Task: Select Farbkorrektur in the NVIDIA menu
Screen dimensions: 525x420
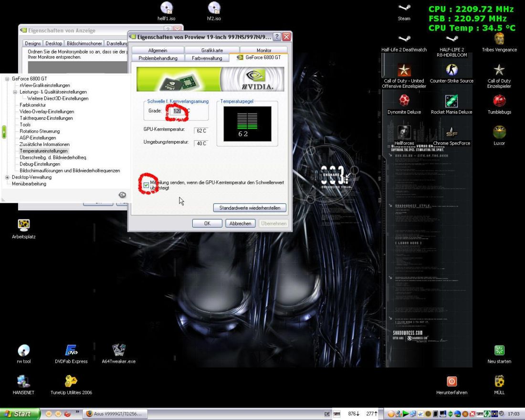Action: click(x=32, y=105)
